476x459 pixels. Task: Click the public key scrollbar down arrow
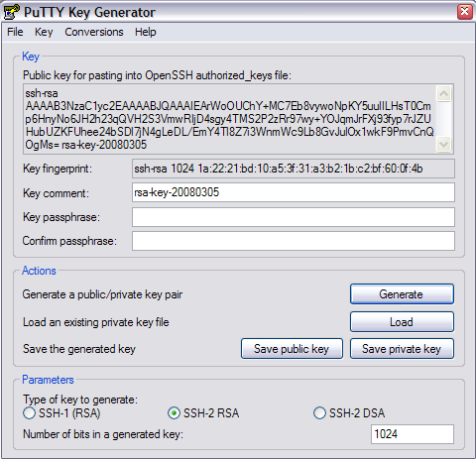pos(443,145)
